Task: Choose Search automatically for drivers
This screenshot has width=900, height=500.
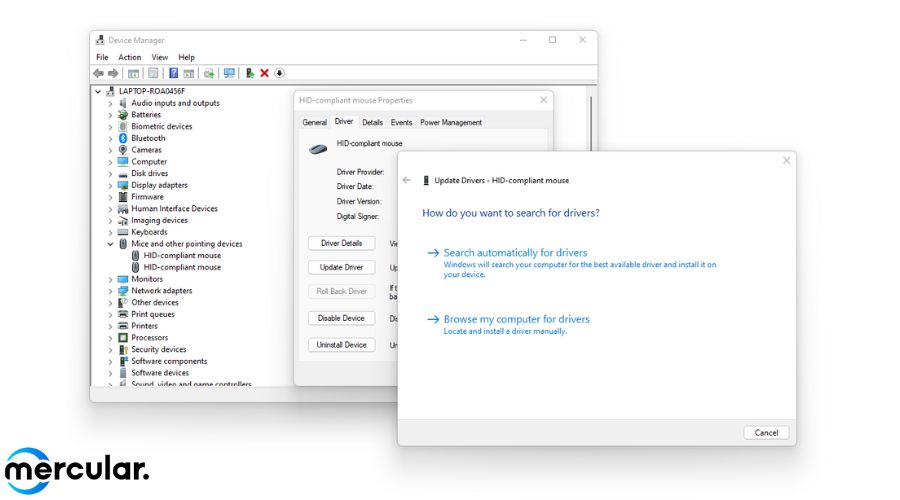Action: 515,253
